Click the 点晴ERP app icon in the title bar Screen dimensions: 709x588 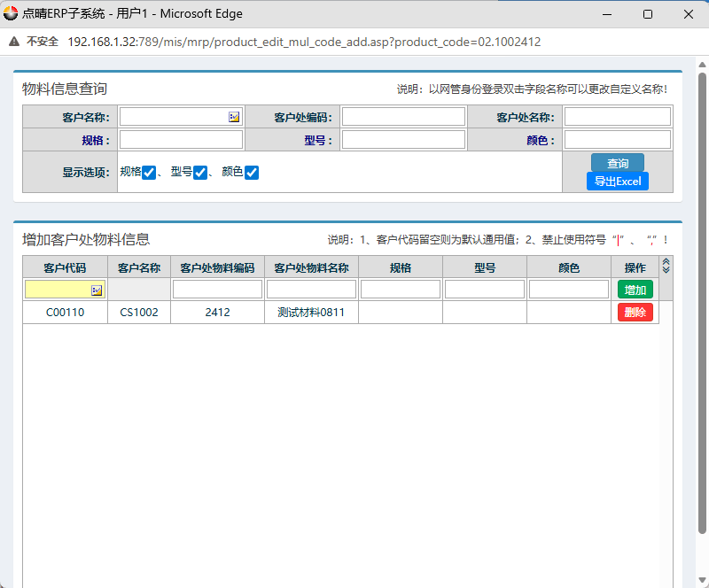11,13
